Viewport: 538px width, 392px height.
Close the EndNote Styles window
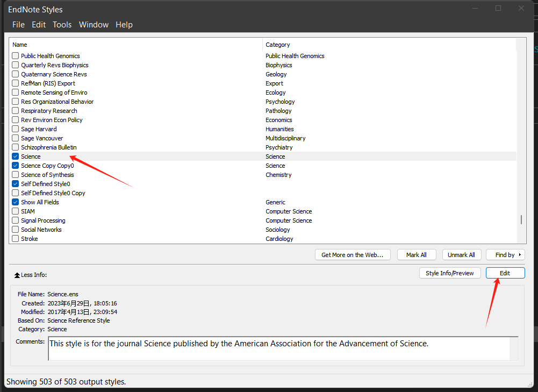[x=521, y=8]
